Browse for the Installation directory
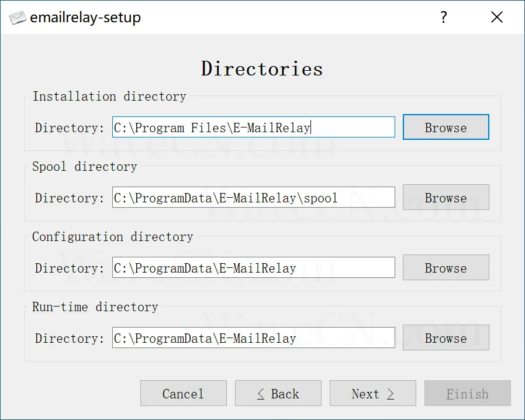The width and height of the screenshot is (525, 420). [445, 127]
